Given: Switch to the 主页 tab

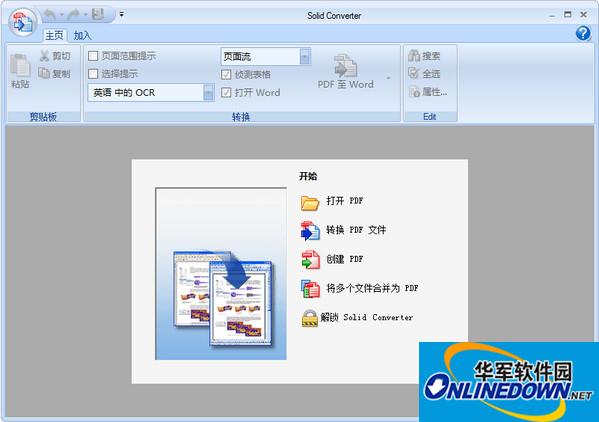Looking at the screenshot, I should 54,36.
